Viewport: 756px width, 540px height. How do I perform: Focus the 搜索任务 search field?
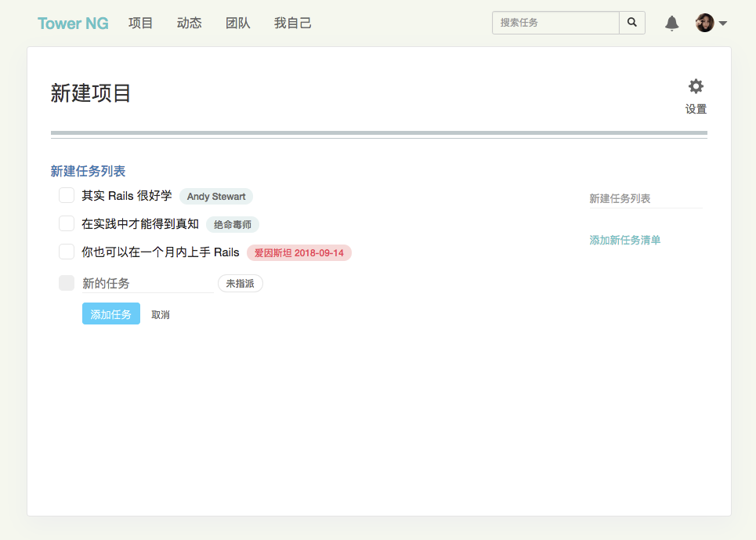555,23
